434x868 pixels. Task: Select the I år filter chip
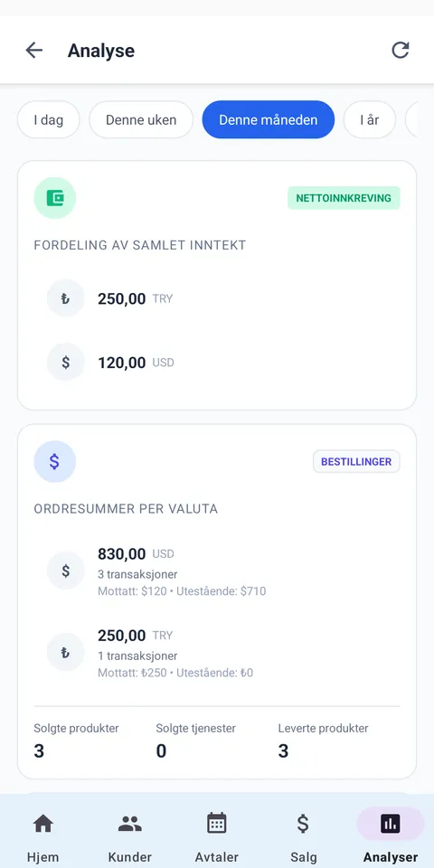[x=370, y=119]
